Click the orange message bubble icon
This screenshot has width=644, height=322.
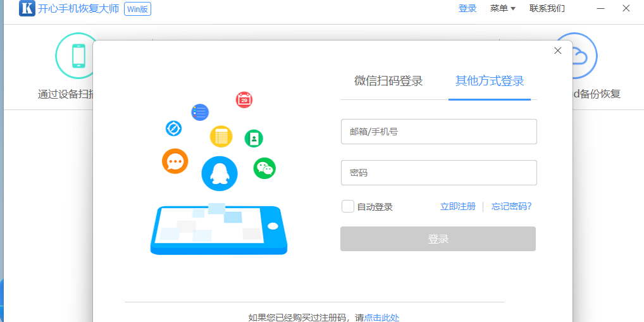coord(175,161)
